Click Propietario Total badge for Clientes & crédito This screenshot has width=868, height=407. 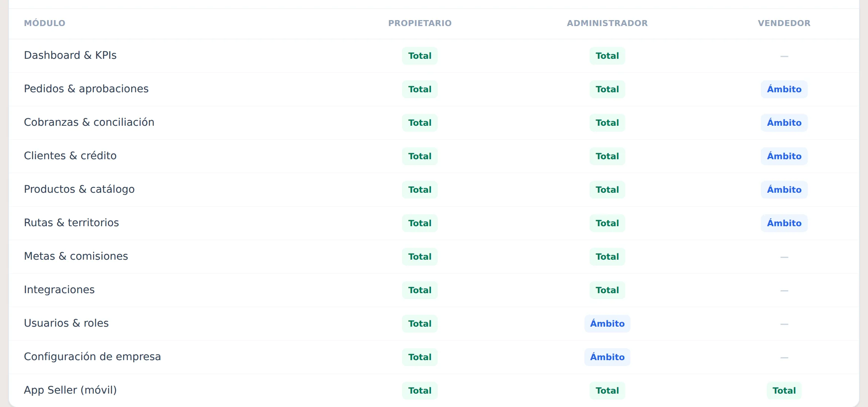(420, 156)
